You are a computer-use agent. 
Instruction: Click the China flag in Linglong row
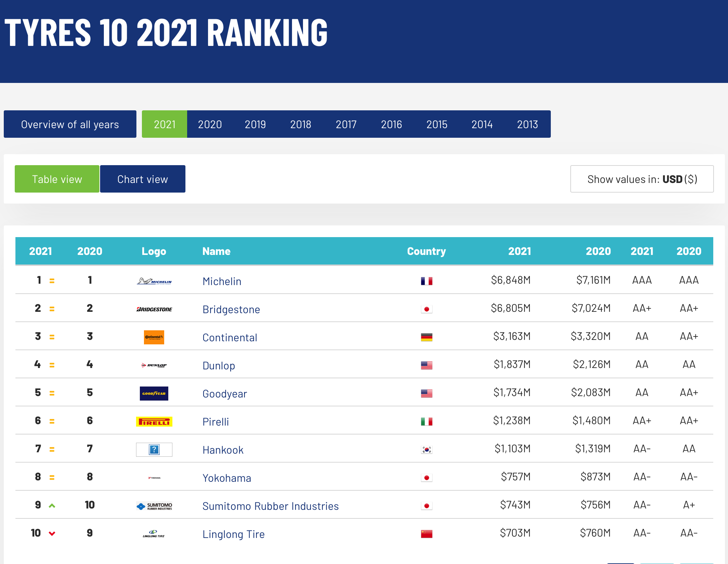tap(427, 534)
